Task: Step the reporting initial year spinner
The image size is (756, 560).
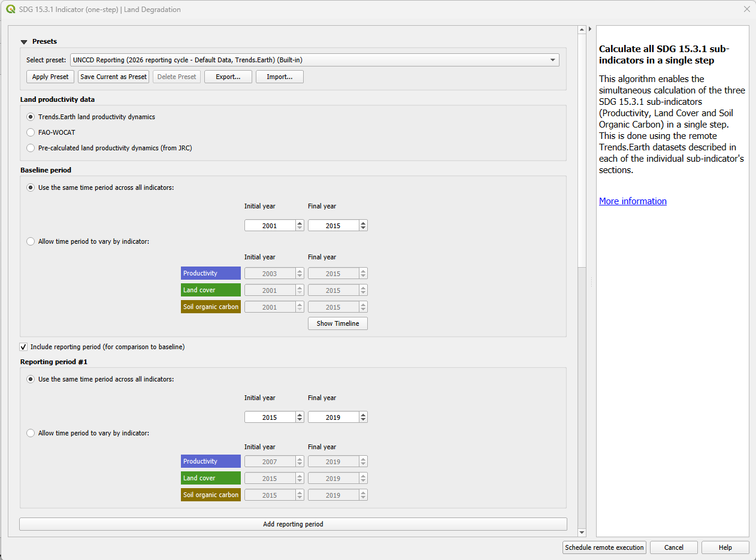Action: [x=300, y=417]
